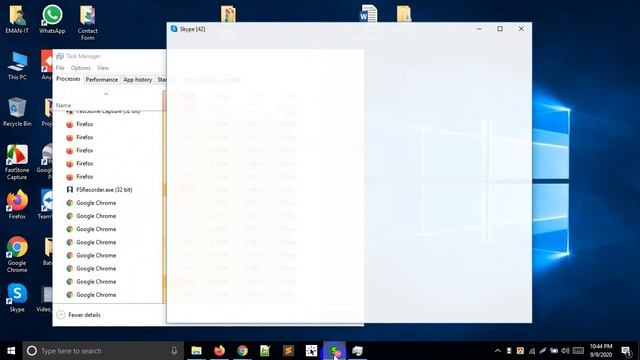Image resolution: width=640 pixels, height=360 pixels.
Task: Open the Windows Start menu
Action: tap(11, 351)
